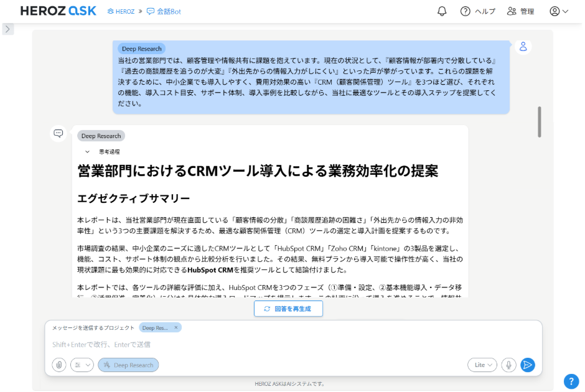This screenshot has width=585, height=392.
Task: Click the HEROZ ASK logo
Action: tap(58, 11)
